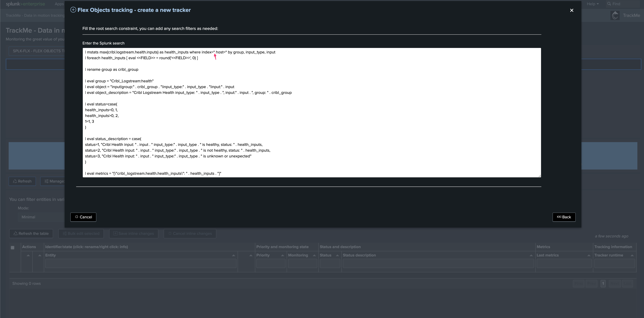
Task: Click the Cancel button in the dialog
Action: pos(83,217)
